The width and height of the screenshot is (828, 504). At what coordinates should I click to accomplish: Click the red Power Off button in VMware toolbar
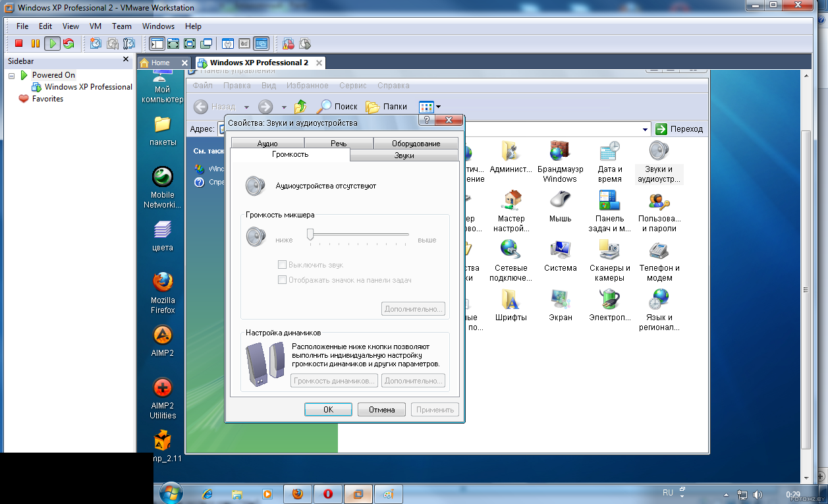point(18,43)
